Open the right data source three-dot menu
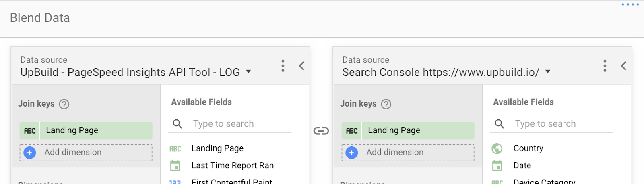Viewport: 644px width, 184px height. tap(605, 66)
